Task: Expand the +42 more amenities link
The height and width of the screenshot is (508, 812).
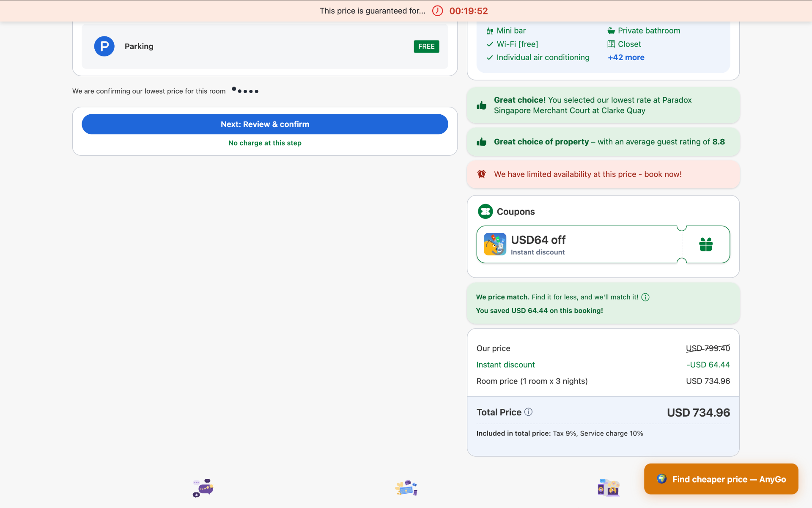Action: click(x=626, y=58)
